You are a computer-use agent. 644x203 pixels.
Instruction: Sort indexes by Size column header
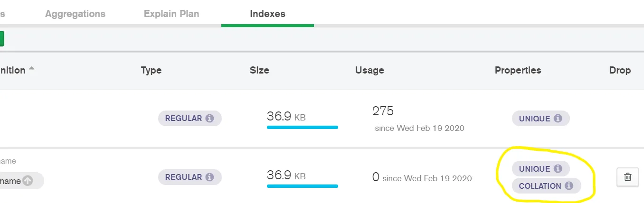coord(259,70)
